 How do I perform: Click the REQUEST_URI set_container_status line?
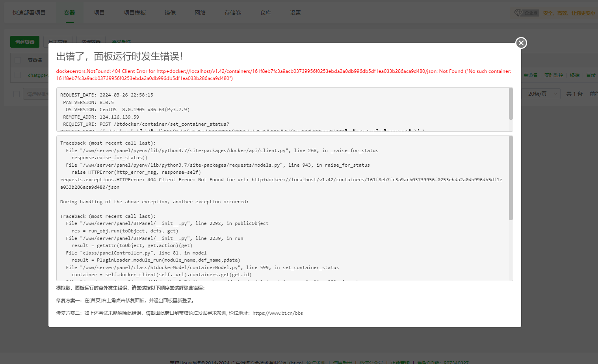[146, 124]
